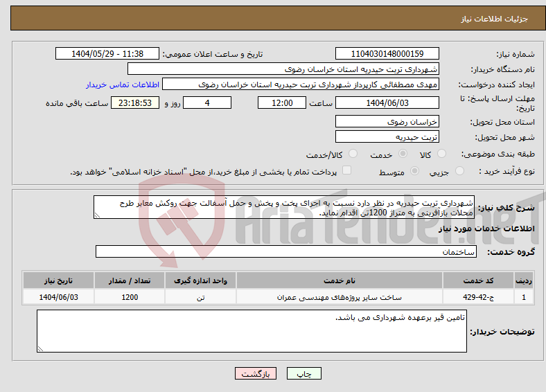Viewport: 546px width, 392px height.
Task: Open the اطلاعات تماس خریدار link
Action: pyautogui.click(x=123, y=84)
